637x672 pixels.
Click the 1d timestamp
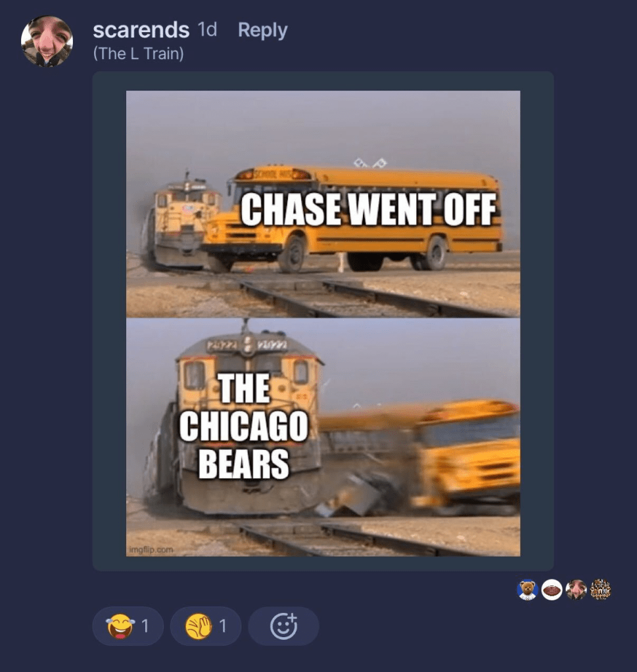click(x=207, y=30)
